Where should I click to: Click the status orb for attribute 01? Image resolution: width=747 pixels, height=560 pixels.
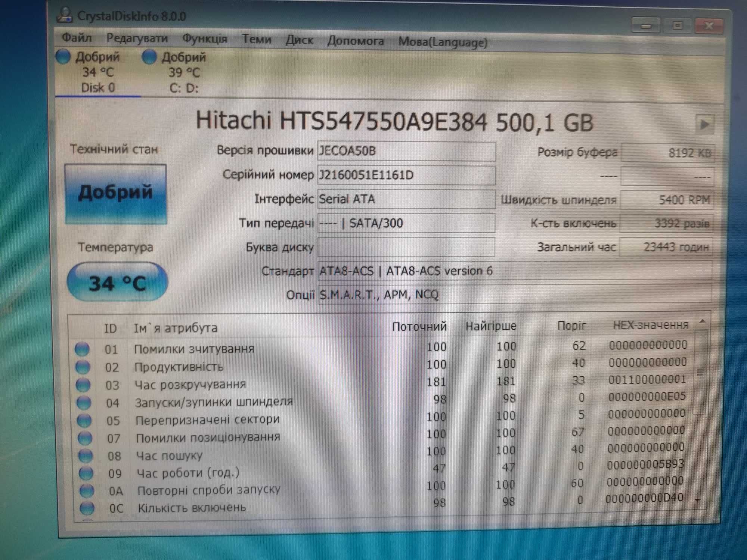tap(82, 349)
